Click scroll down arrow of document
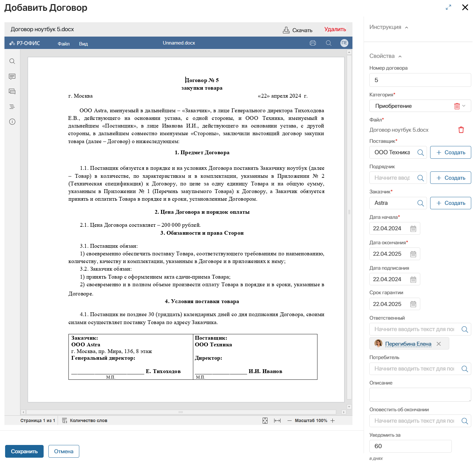476x465 pixels. [349, 407]
